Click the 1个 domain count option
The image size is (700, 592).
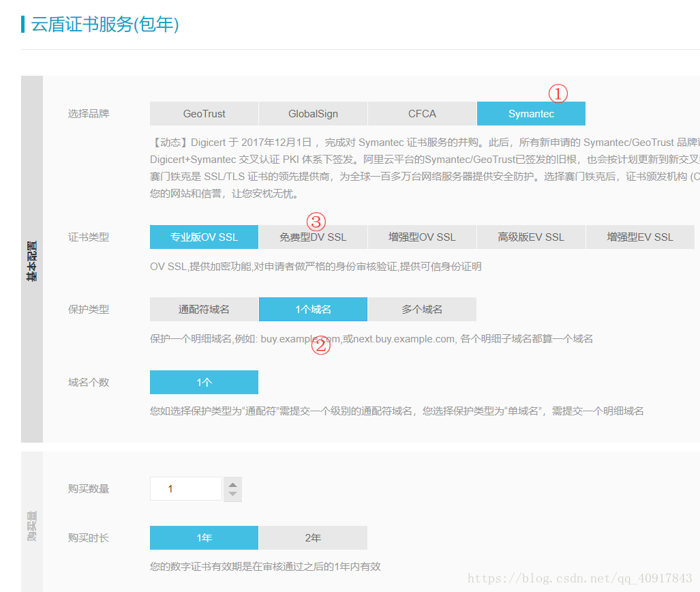coord(204,382)
